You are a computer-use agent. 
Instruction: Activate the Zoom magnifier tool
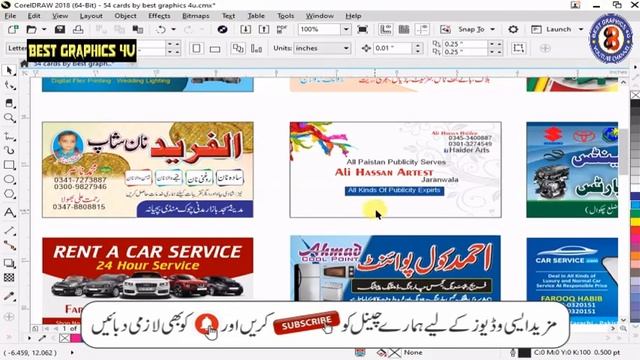click(9, 118)
